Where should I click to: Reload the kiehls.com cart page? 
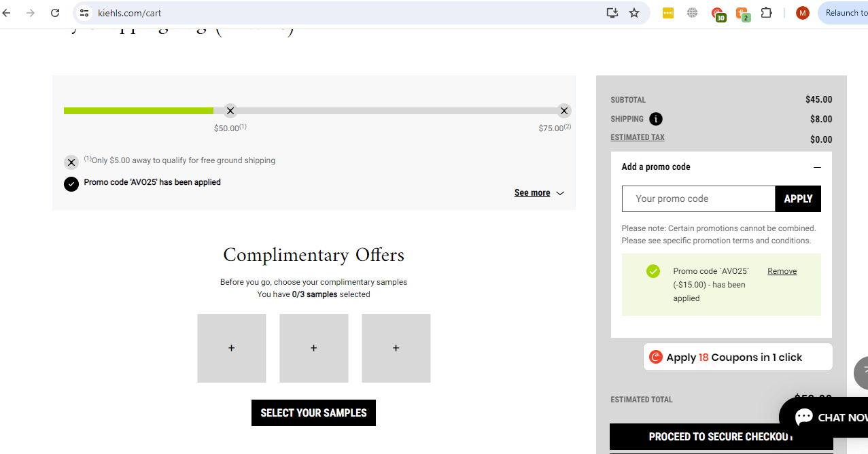[x=56, y=13]
